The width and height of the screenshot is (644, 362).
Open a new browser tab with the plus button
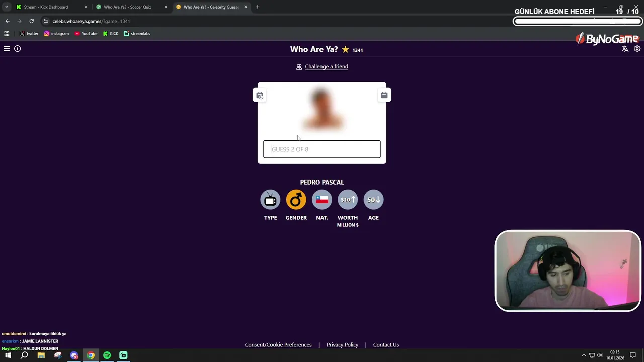coord(258,7)
